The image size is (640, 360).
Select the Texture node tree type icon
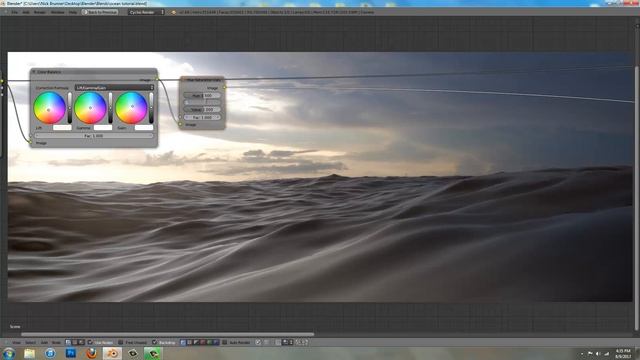[75, 342]
